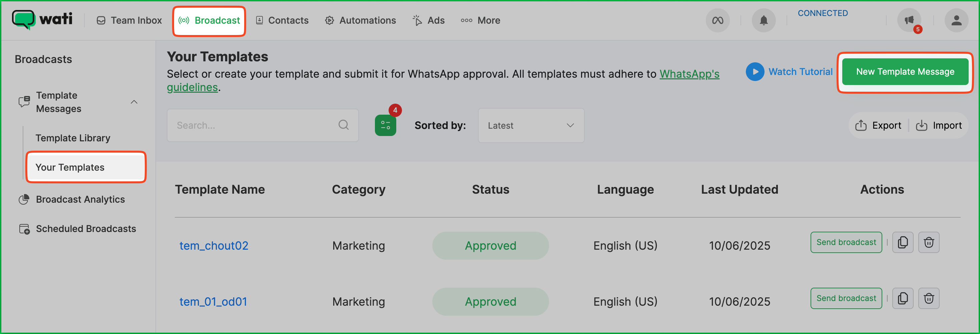Open the Sorted by Latest dropdown
This screenshot has height=334, width=980.
[531, 125]
